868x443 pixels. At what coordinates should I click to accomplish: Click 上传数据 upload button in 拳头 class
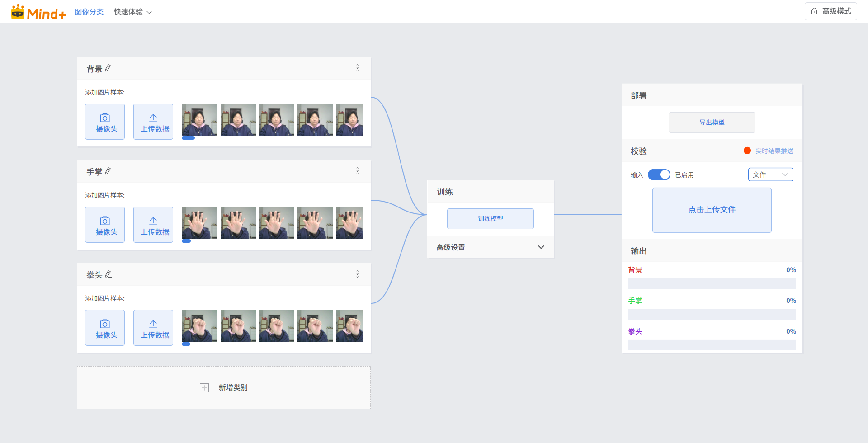point(153,328)
